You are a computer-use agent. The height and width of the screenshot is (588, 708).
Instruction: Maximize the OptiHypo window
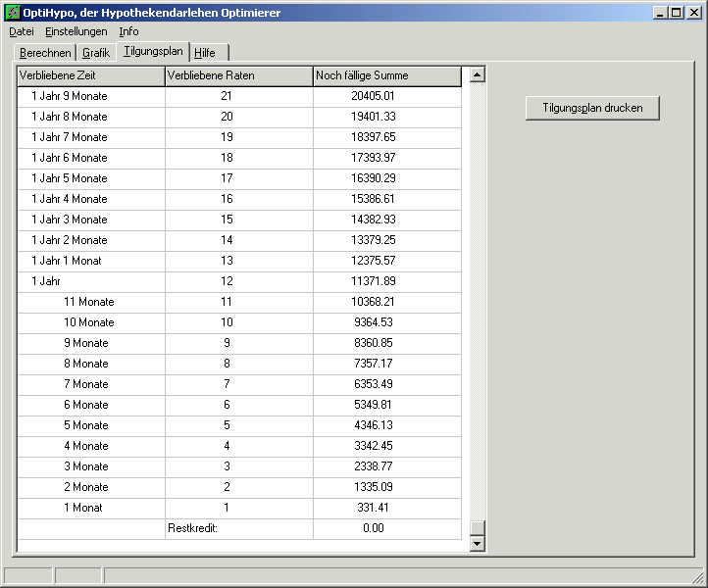pos(676,13)
